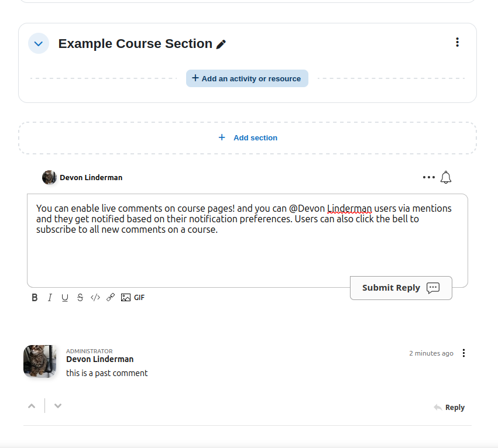Insert a hyperlink with the link icon
The image size is (498, 448).
pyautogui.click(x=111, y=298)
